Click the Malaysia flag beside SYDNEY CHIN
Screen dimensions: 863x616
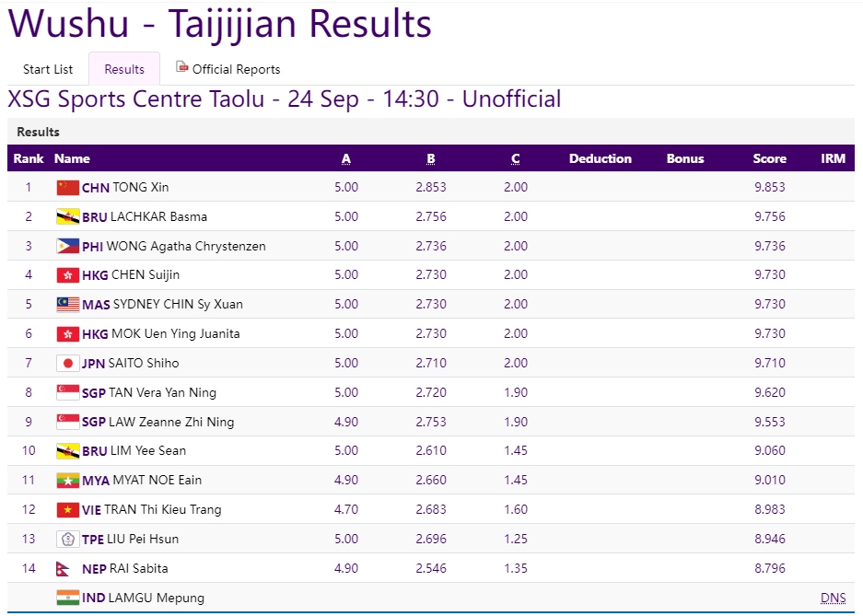pos(68,304)
